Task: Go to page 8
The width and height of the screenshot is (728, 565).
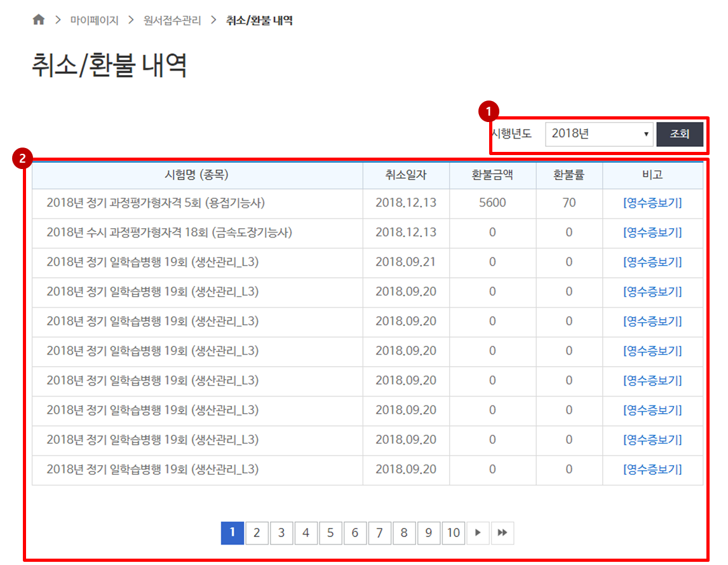Action: [x=405, y=533]
